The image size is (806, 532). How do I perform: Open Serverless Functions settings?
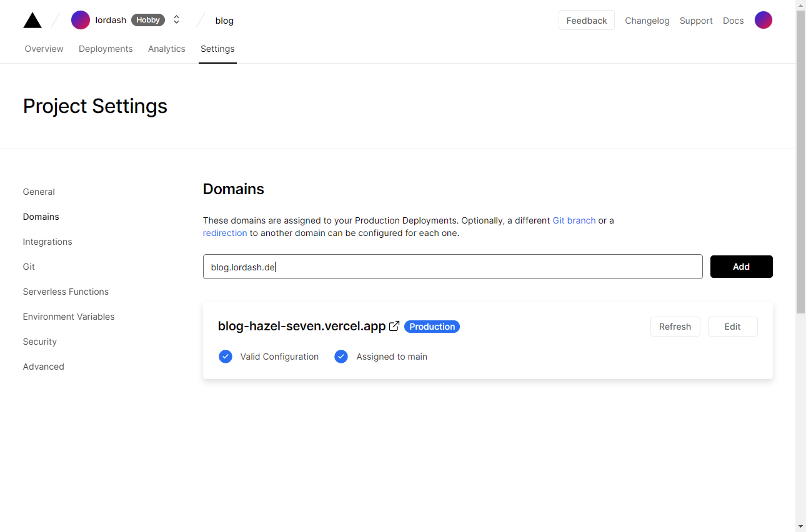tap(66, 292)
